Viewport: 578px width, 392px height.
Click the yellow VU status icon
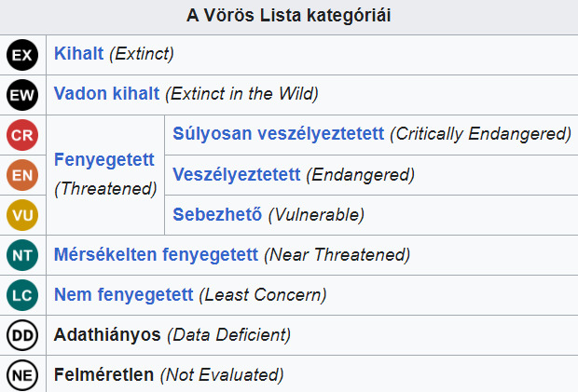(22, 215)
